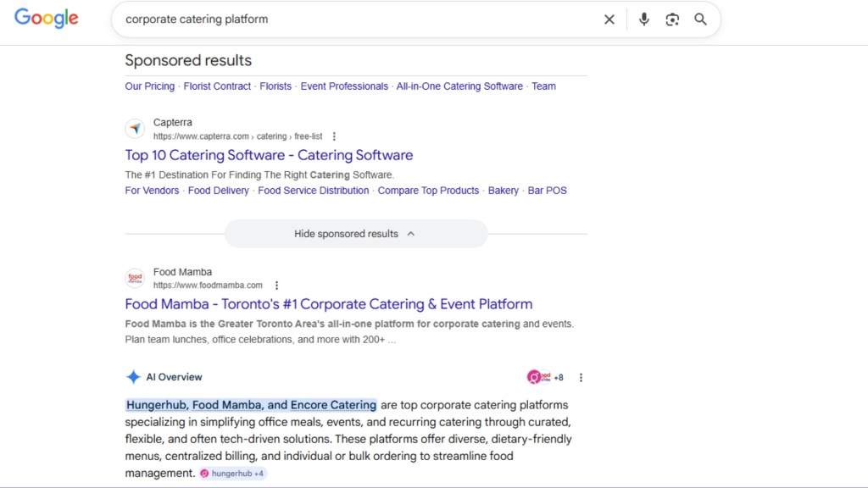Image resolution: width=868 pixels, height=488 pixels.
Task: Expand AI Overview sources +8 chip
Action: tap(545, 378)
